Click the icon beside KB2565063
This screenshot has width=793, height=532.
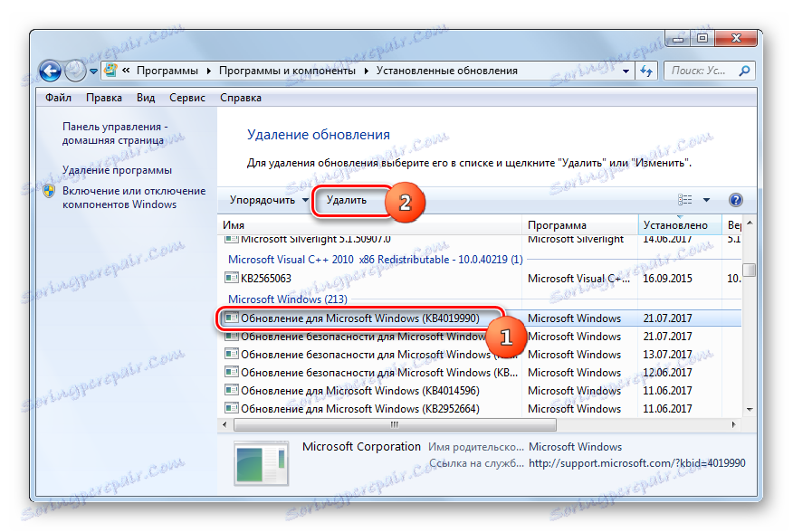pyautogui.click(x=231, y=278)
